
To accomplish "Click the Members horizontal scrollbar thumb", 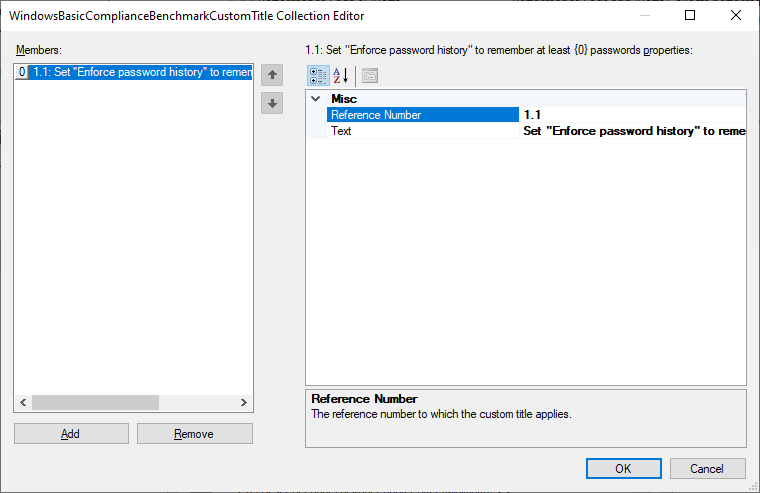I will point(95,402).
